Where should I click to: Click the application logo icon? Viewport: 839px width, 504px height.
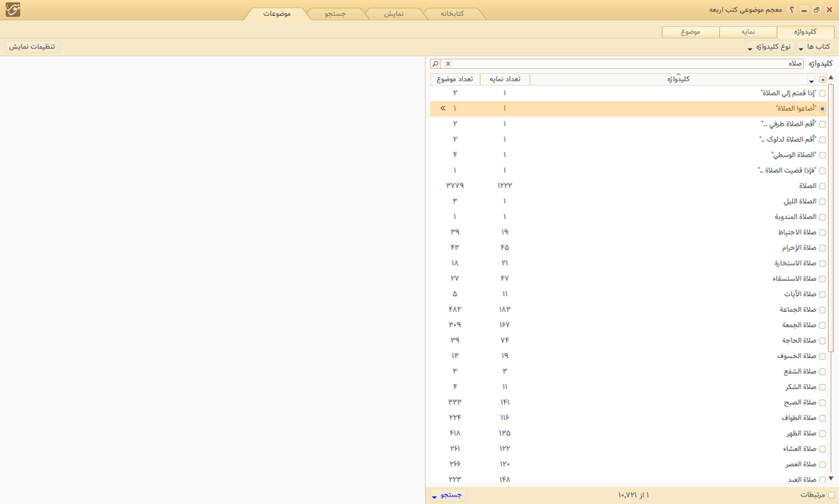13,9
